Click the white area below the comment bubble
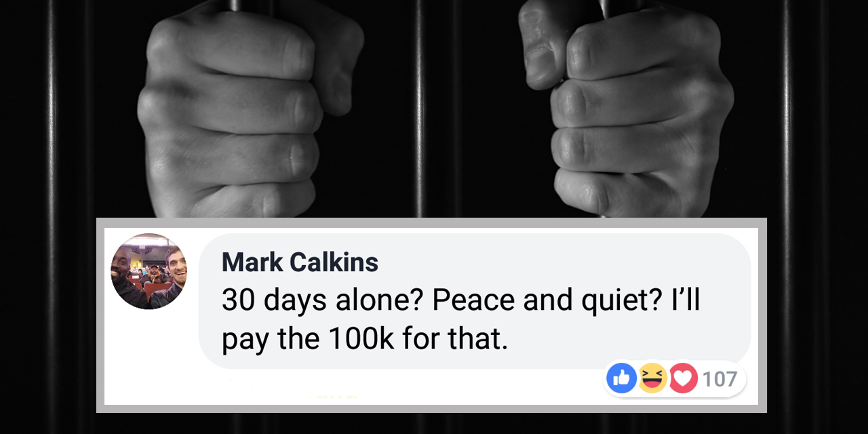Image resolution: width=868 pixels, height=434 pixels. click(x=407, y=390)
